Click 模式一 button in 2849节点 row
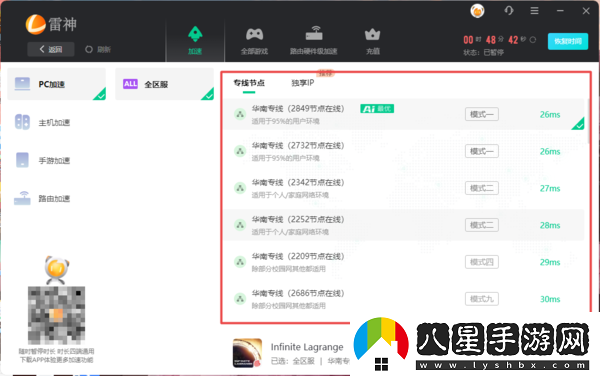 482,114
